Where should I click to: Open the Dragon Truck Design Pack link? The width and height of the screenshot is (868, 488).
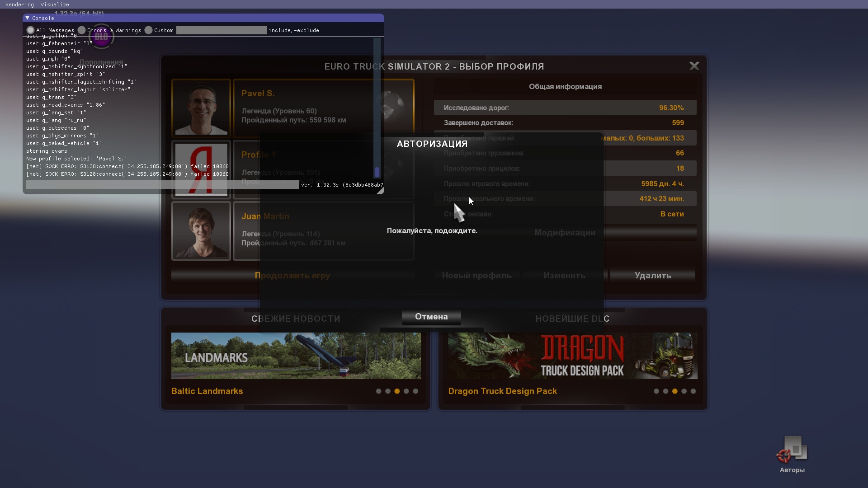click(x=503, y=391)
